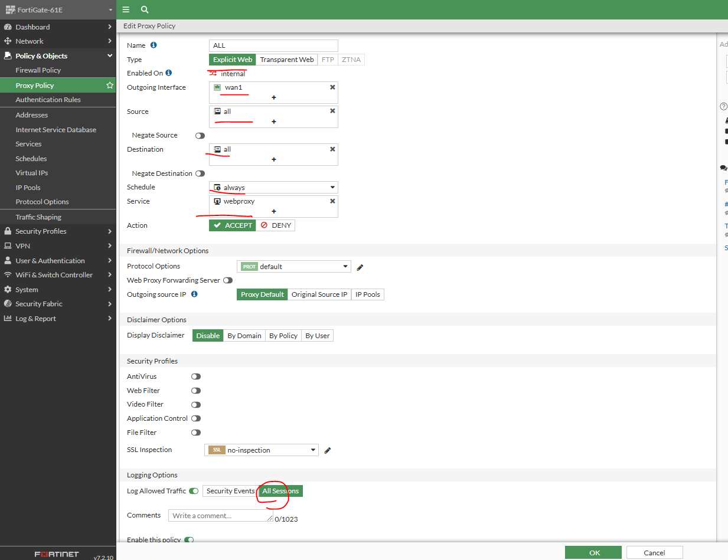Image resolution: width=728 pixels, height=560 pixels.
Task: Add a Source entry plus
Action: (274, 122)
